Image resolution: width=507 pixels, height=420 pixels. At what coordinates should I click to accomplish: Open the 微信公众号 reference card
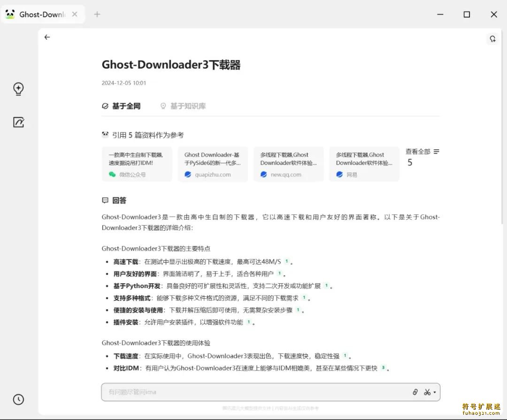pyautogui.click(x=137, y=164)
